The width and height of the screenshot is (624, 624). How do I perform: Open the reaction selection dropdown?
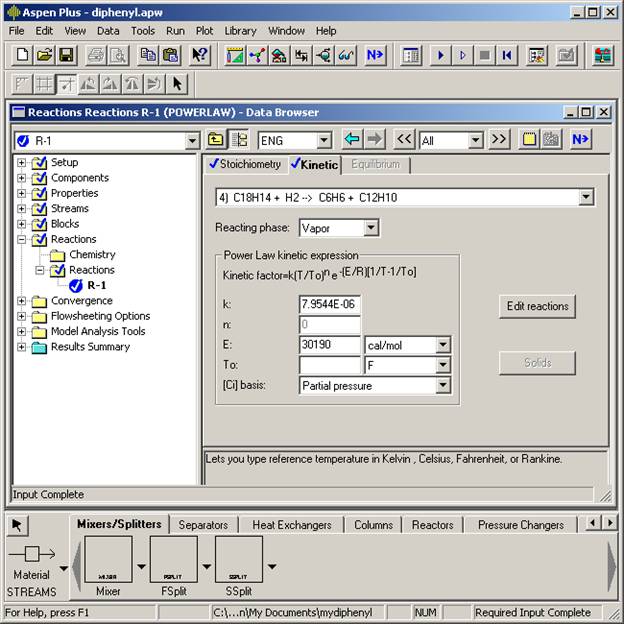pyautogui.click(x=586, y=198)
